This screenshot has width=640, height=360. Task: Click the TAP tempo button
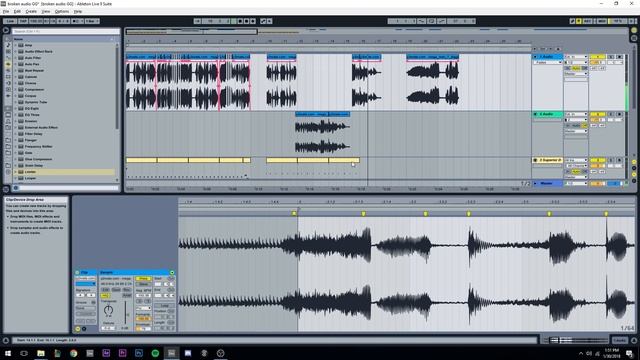point(23,21)
